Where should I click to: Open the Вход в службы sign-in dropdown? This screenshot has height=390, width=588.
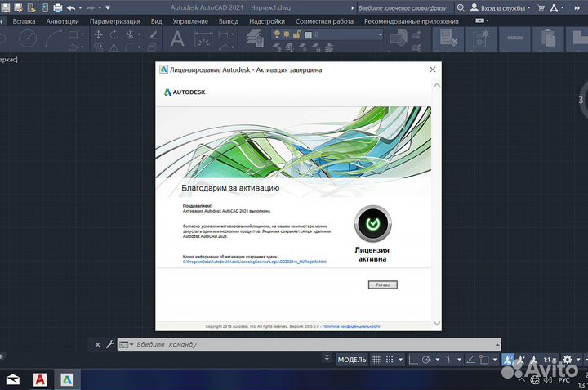501,8
